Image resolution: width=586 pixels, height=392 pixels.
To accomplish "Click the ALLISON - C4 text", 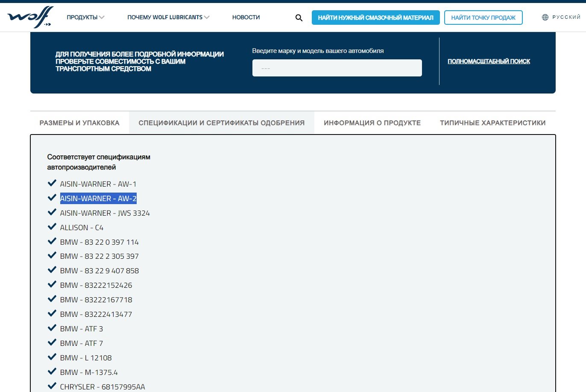I will (82, 228).
